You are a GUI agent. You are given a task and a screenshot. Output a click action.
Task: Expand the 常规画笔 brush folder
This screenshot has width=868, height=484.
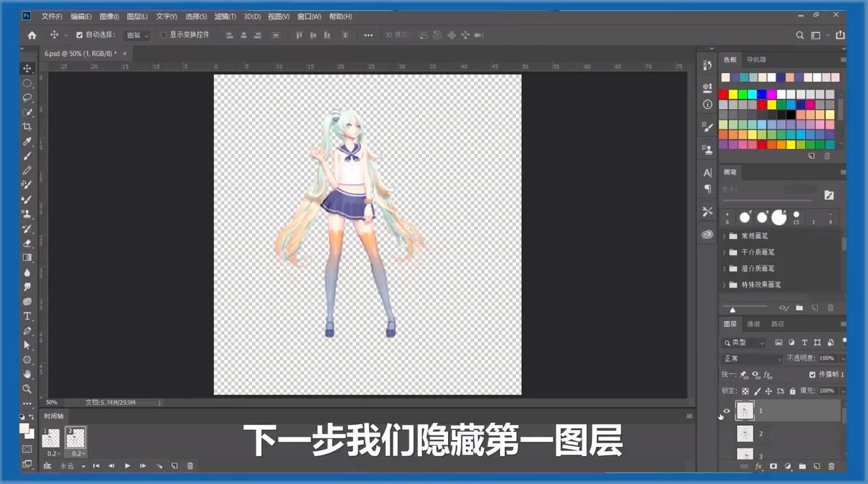click(724, 236)
